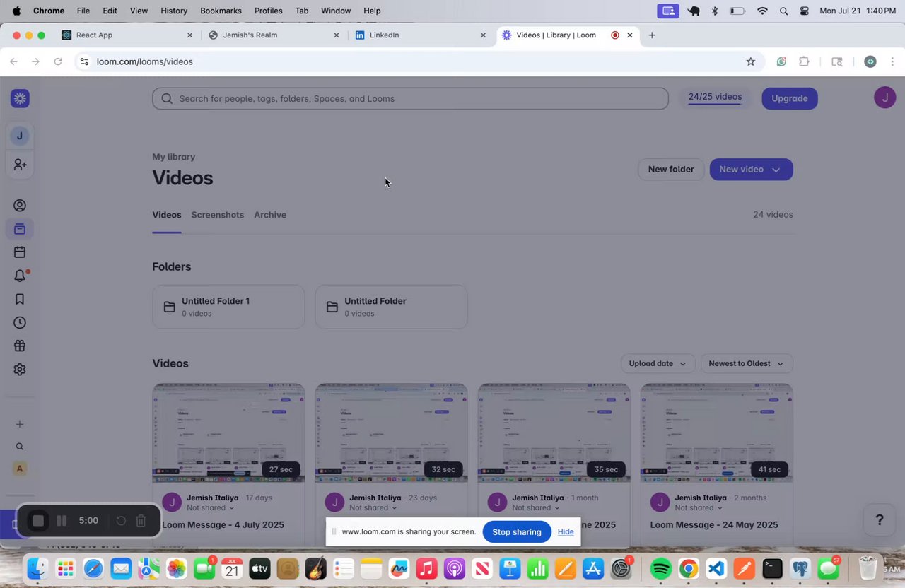Open the Chrome extensions puzzle icon

[x=804, y=61]
